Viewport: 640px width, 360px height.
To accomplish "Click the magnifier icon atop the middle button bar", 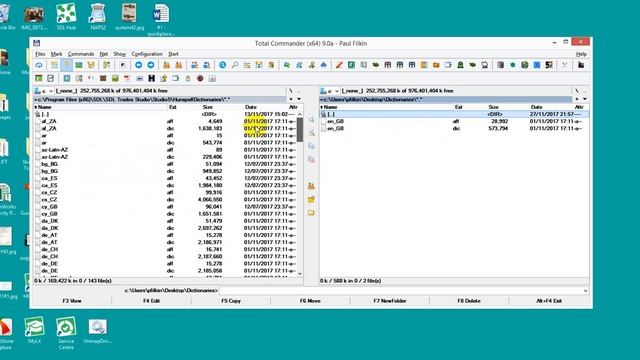I will click(x=311, y=120).
